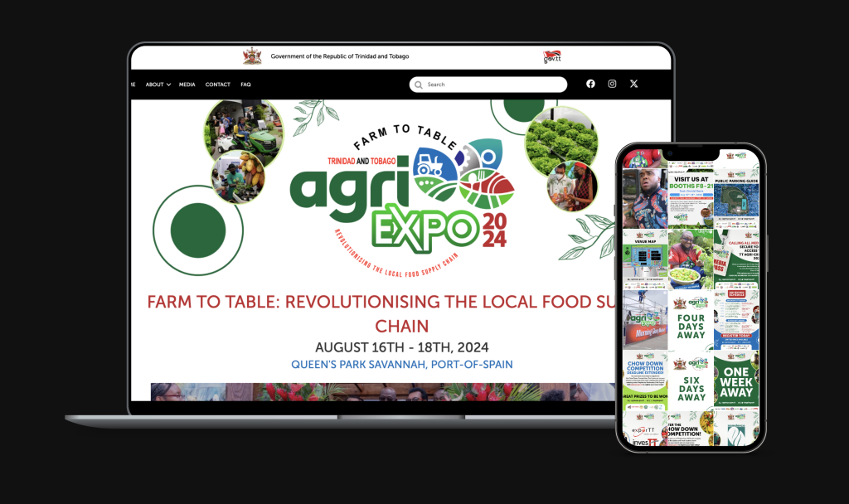Image resolution: width=849 pixels, height=504 pixels.
Task: Click the masked people photo circle
Action: (x=572, y=187)
